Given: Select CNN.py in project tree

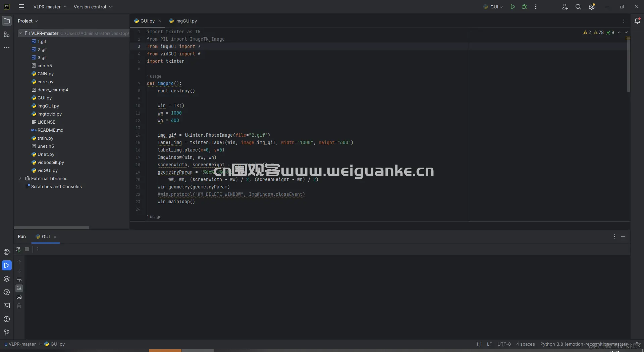Looking at the screenshot, I should coord(46,74).
